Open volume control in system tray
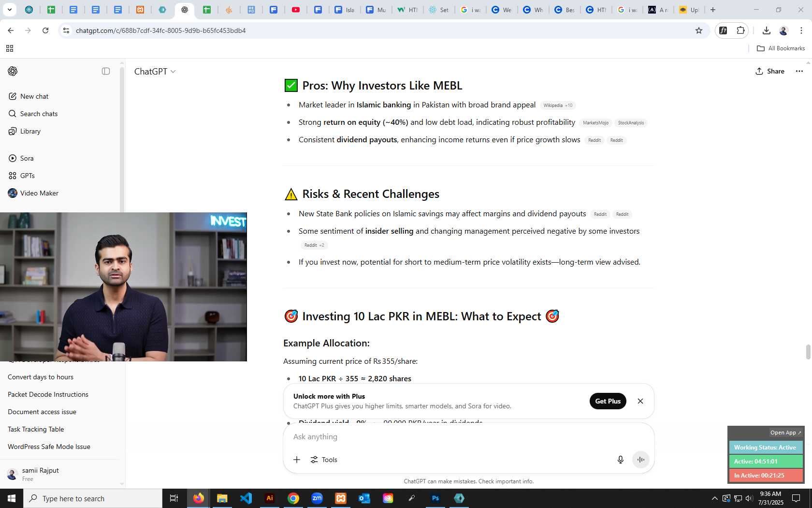Viewport: 812px width, 508px height. tap(749, 498)
